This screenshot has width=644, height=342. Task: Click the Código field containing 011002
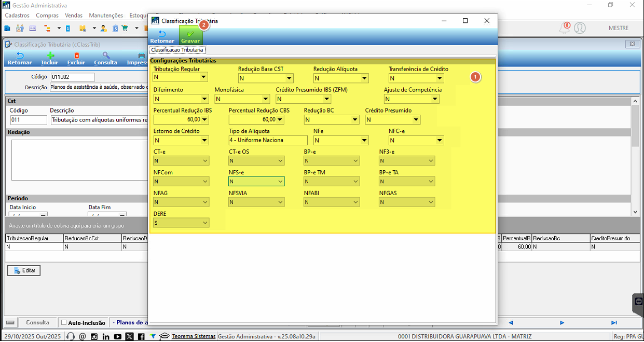72,77
